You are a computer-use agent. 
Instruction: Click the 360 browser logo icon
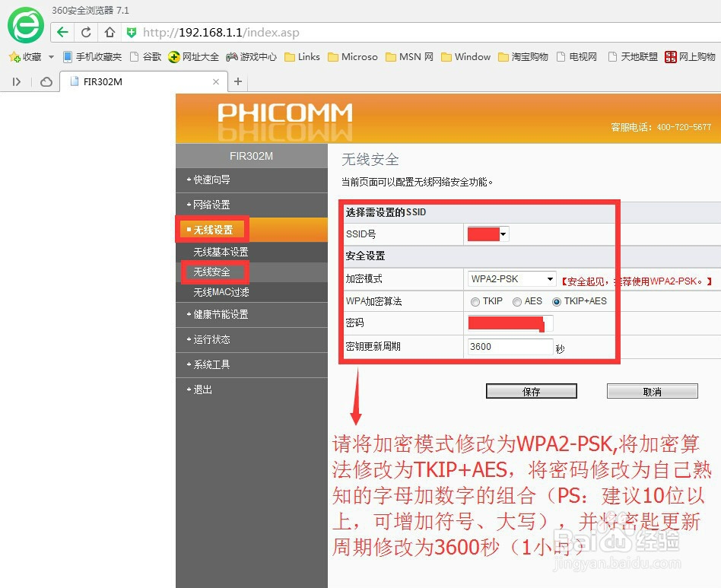coord(24,25)
